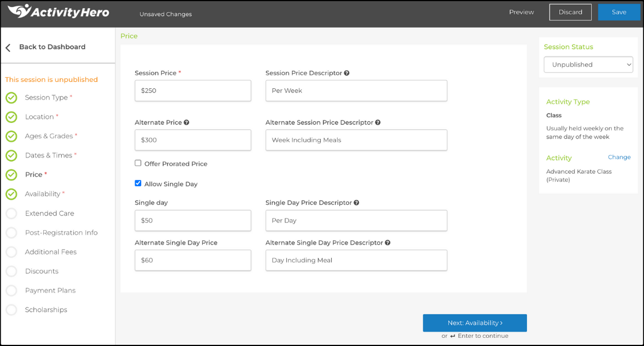644x346 pixels.
Task: Click the green check icon beside Availability
Action: 12,194
